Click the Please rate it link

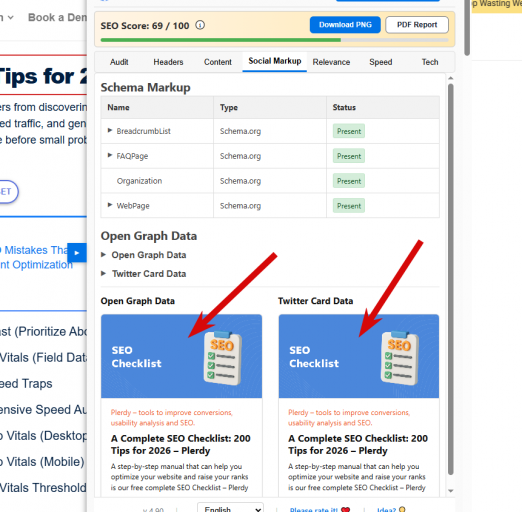pos(320,509)
